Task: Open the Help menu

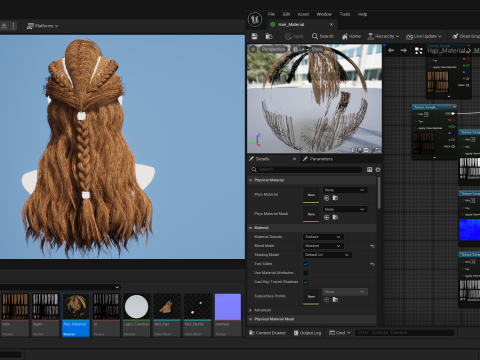Action: [363, 14]
